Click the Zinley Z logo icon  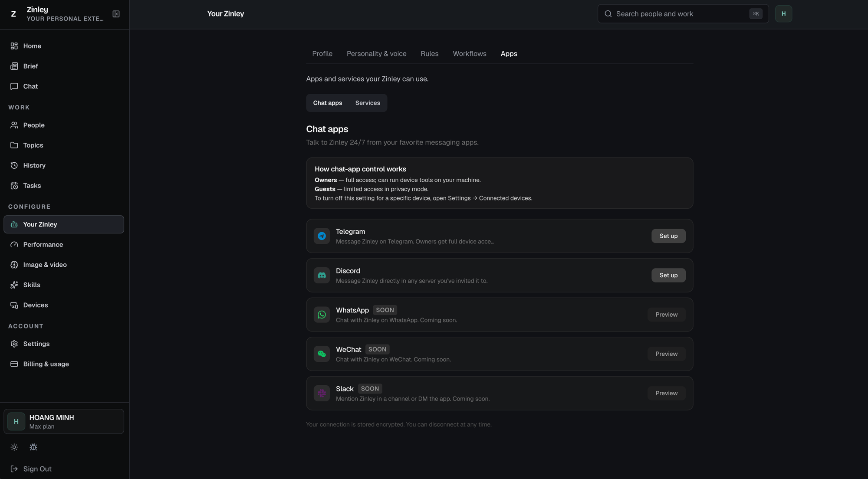pos(13,14)
